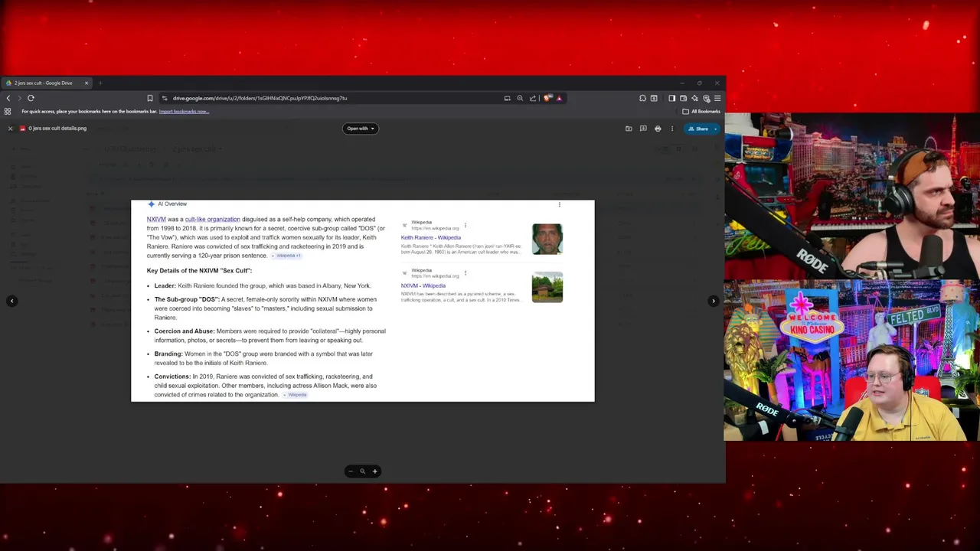Open the preview more actions menu
Screen dimensions: 980x551
[x=672, y=129]
